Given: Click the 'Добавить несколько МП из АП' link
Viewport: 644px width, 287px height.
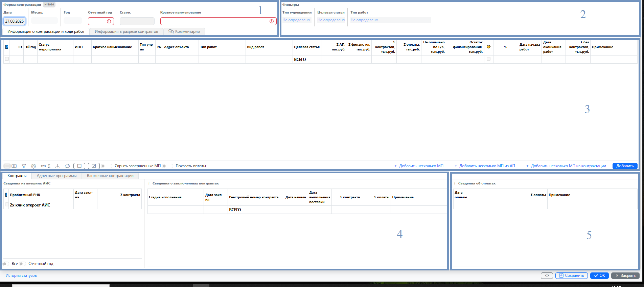Looking at the screenshot, I should (x=485, y=166).
